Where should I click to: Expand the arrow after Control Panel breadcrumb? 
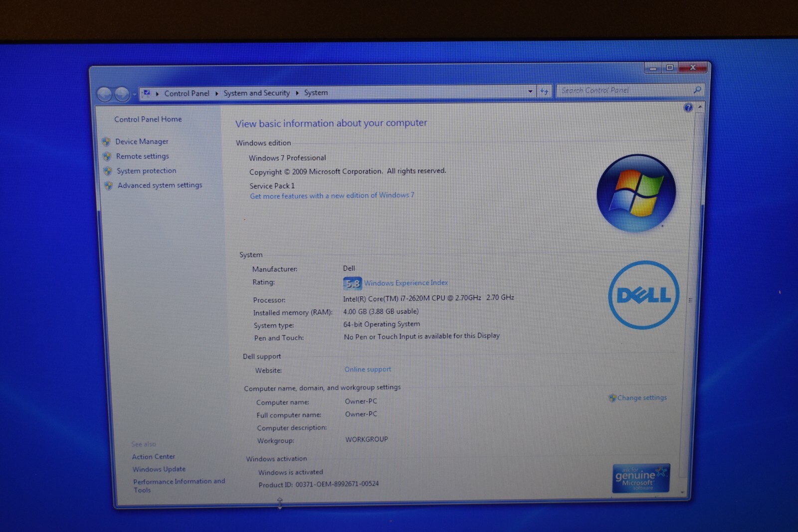[x=216, y=93]
